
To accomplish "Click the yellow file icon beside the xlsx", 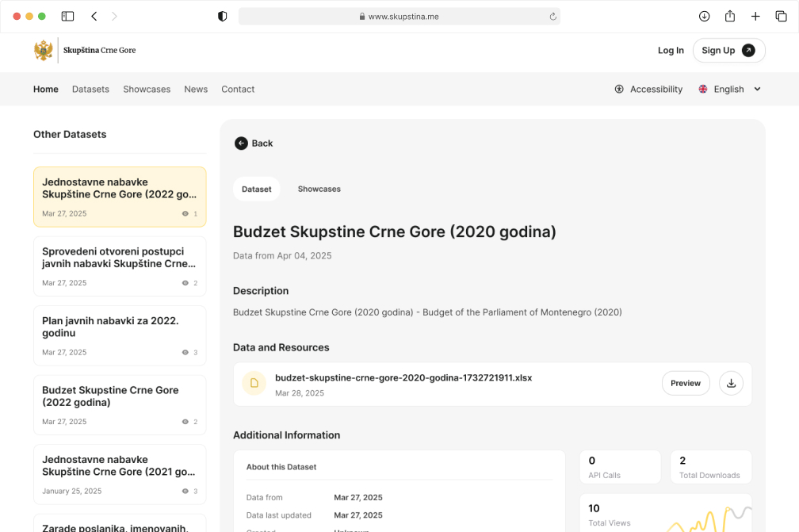I will click(x=254, y=383).
